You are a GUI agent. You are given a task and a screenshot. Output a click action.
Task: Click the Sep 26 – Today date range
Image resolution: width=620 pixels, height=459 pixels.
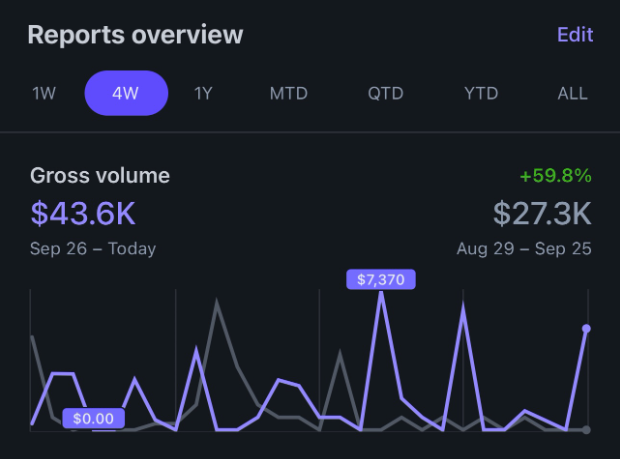tap(93, 248)
